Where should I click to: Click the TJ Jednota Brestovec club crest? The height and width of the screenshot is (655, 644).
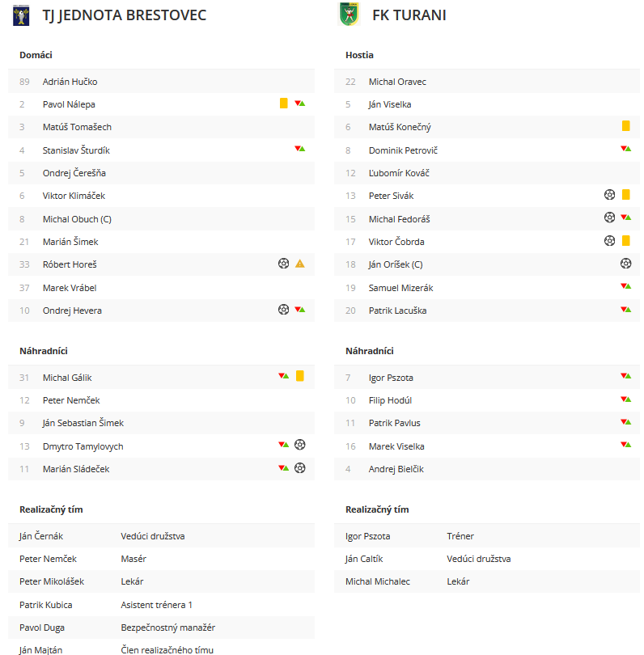coord(21,15)
